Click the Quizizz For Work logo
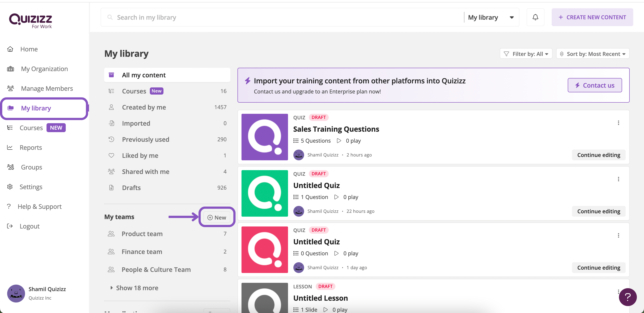The image size is (644, 313). 30,21
